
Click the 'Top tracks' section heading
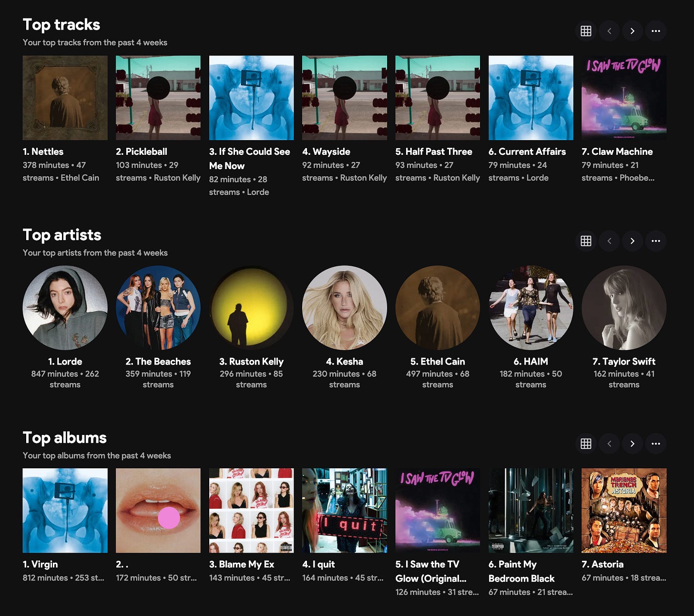point(61,25)
